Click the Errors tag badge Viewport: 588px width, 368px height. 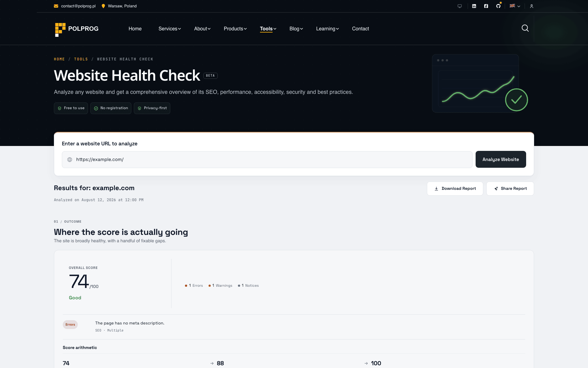tap(70, 324)
